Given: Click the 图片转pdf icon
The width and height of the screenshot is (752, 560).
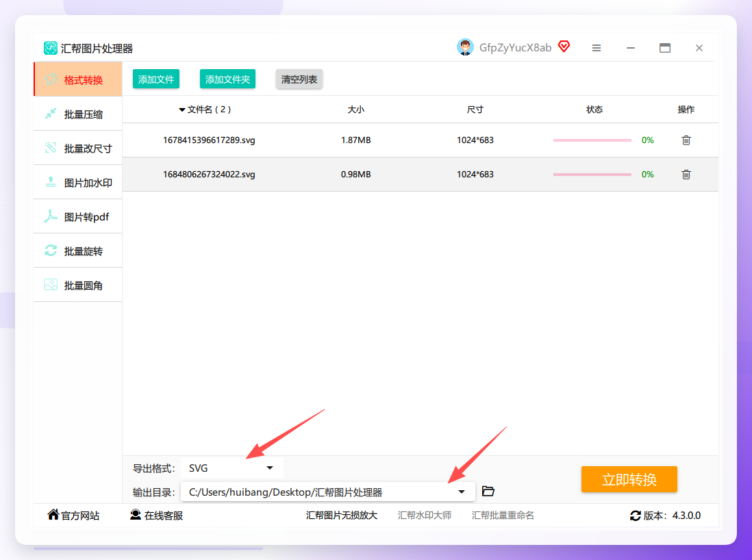Looking at the screenshot, I should [51, 216].
